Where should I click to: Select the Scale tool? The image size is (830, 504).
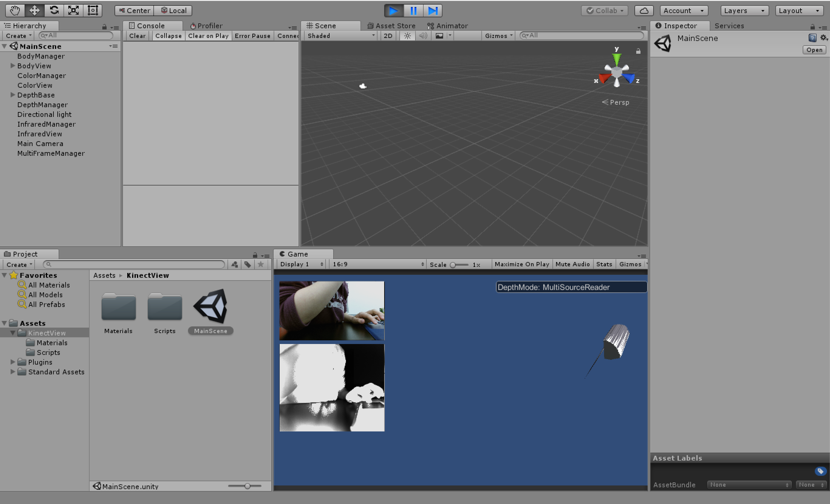(73, 10)
